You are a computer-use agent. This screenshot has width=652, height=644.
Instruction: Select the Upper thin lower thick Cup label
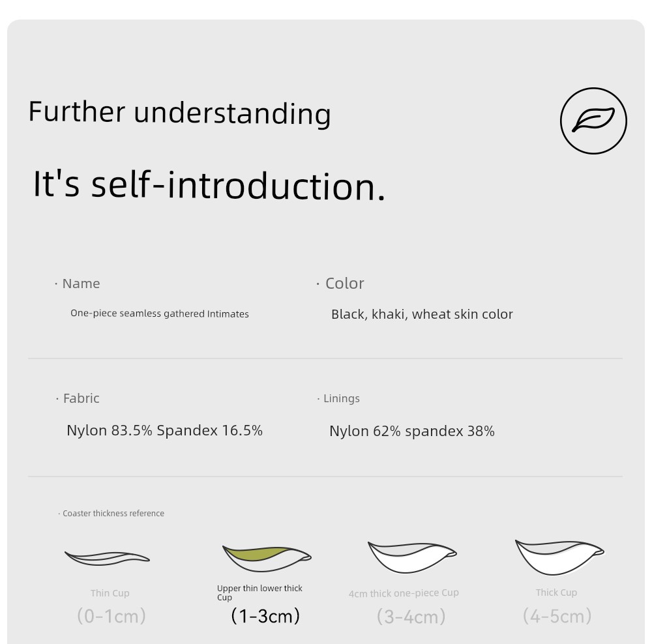click(x=259, y=593)
